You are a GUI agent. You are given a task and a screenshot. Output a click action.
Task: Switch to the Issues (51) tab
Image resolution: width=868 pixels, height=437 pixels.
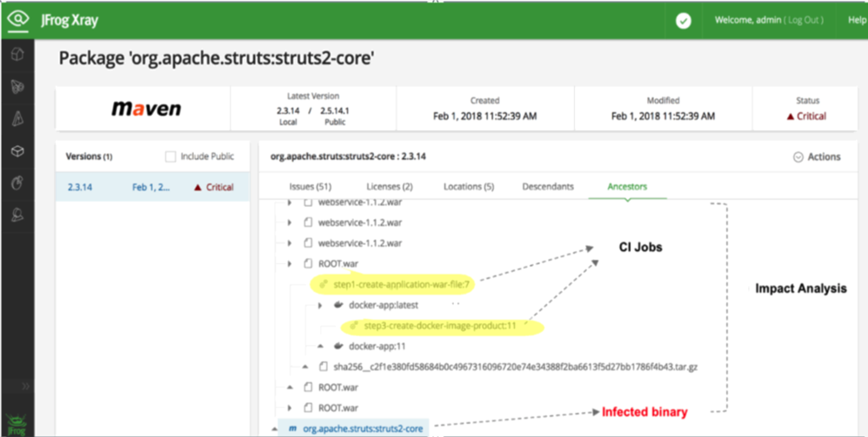click(310, 187)
